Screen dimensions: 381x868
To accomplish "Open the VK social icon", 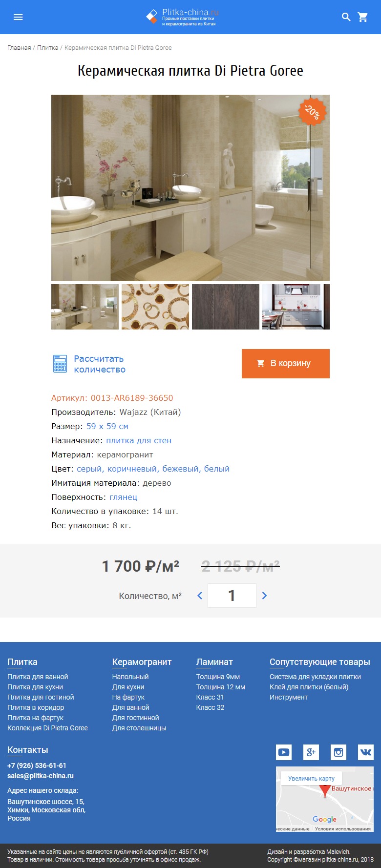I will point(366,752).
